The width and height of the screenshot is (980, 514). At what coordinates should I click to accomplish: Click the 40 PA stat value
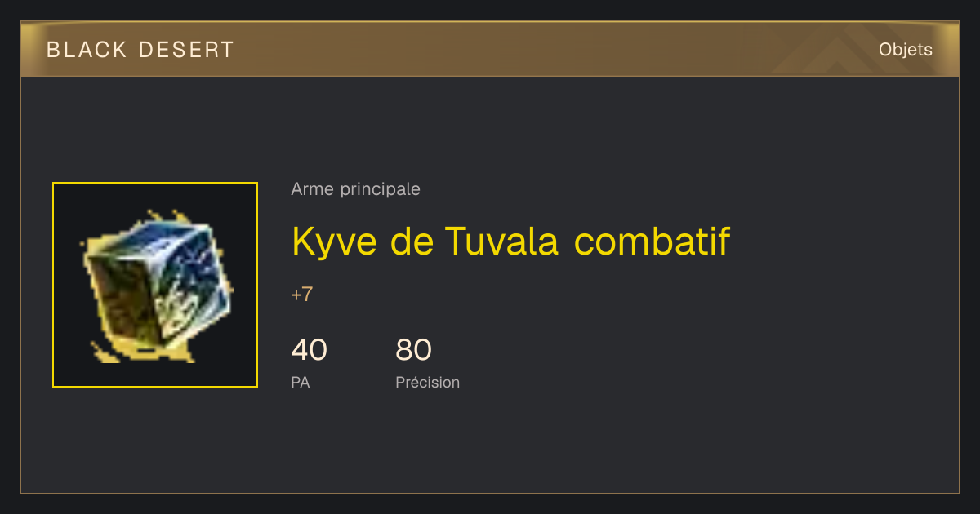point(309,350)
